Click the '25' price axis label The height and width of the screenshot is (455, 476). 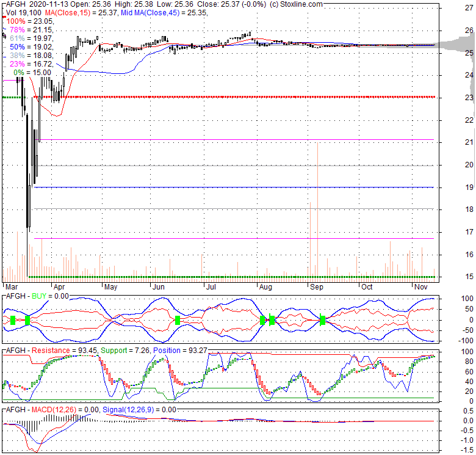(469, 53)
